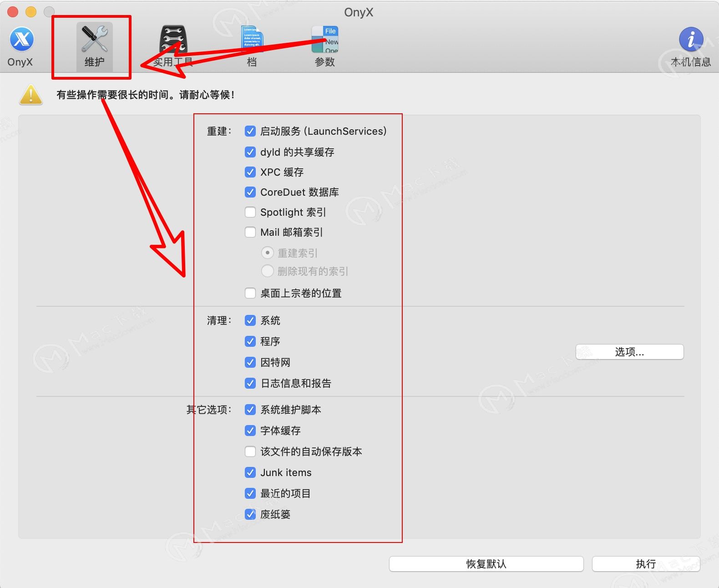Uncheck 日志信息和报告 checkbox
The width and height of the screenshot is (719, 588).
click(250, 383)
